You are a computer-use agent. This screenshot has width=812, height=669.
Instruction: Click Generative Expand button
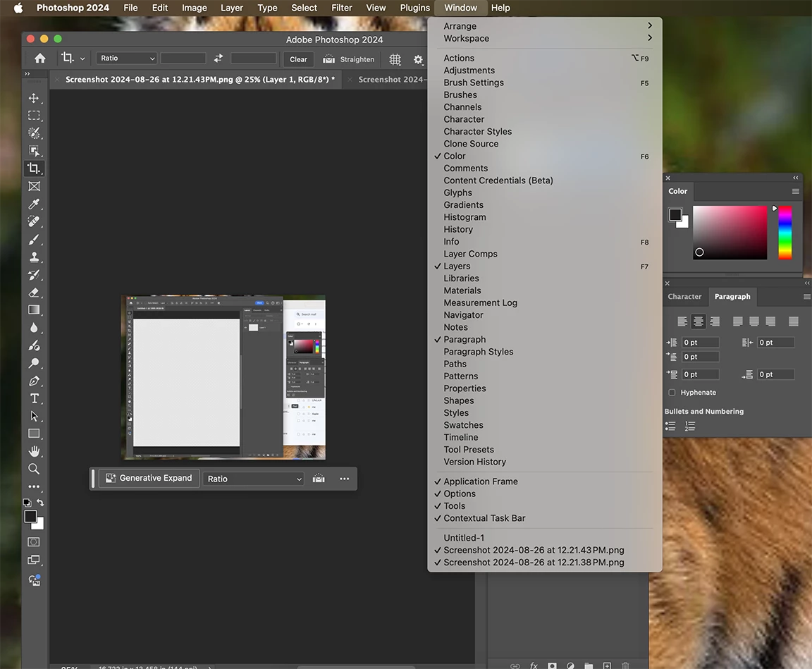(149, 479)
